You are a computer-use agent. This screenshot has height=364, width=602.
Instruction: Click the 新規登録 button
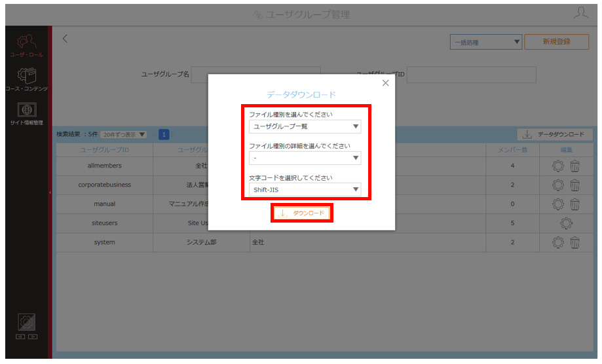click(x=556, y=41)
